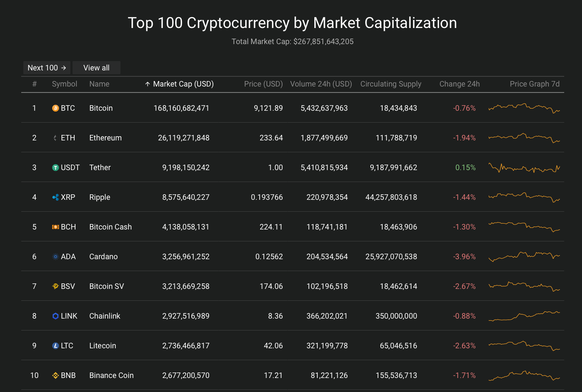Click the Chainlink LINK hexagon icon

pos(55,316)
